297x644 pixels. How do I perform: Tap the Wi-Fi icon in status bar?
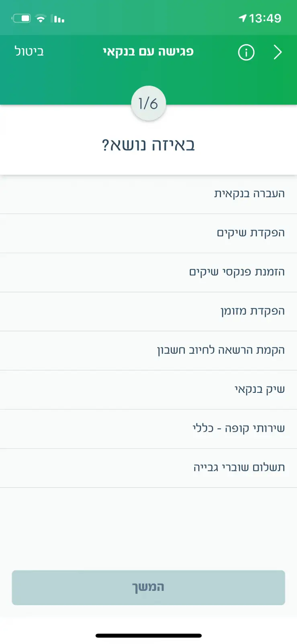(41, 19)
